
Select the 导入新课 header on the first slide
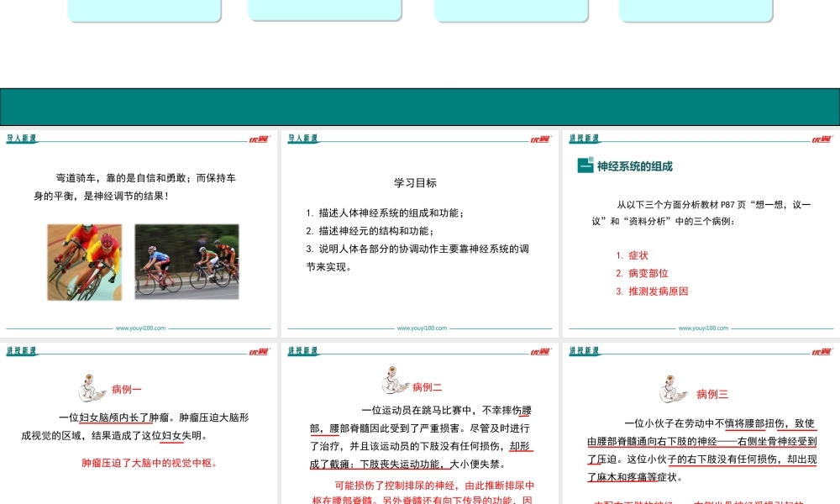point(21,139)
